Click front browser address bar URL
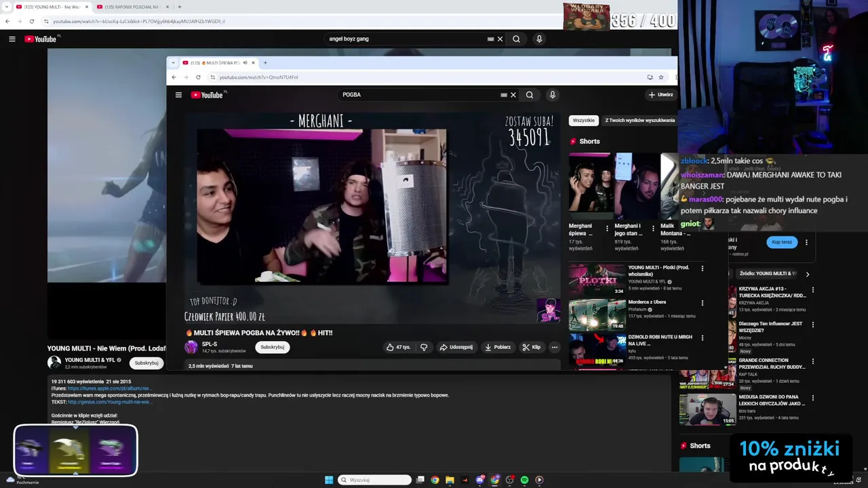The width and height of the screenshot is (868, 488). click(x=258, y=77)
